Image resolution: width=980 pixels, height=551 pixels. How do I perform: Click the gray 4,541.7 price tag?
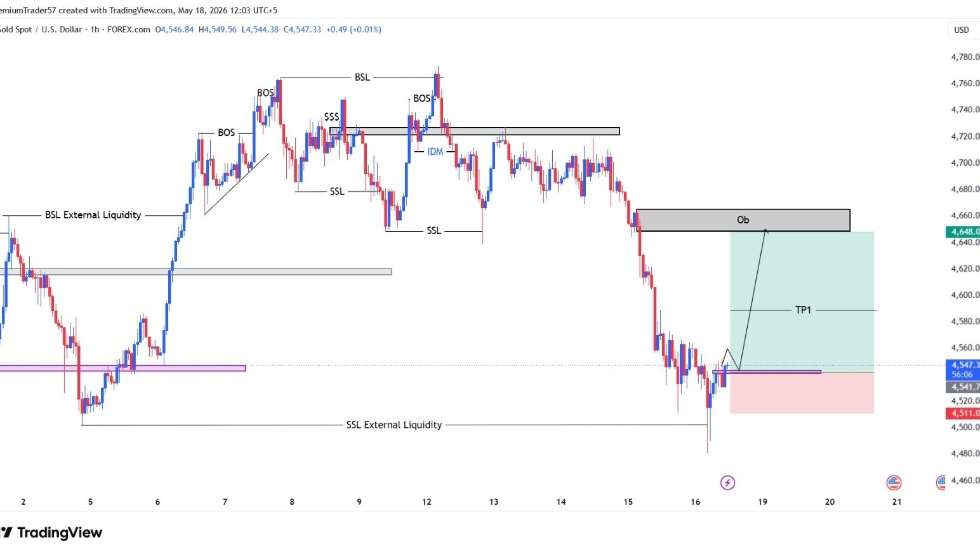962,387
